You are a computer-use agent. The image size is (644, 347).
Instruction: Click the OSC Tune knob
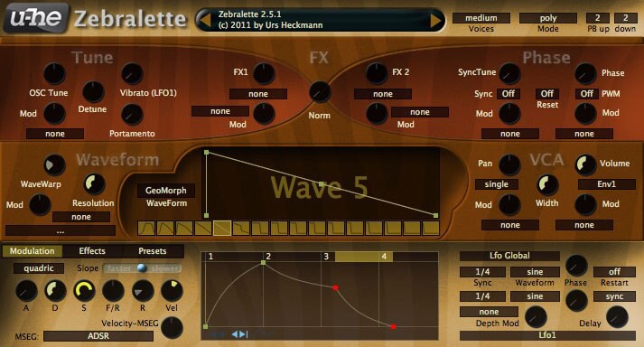54,74
